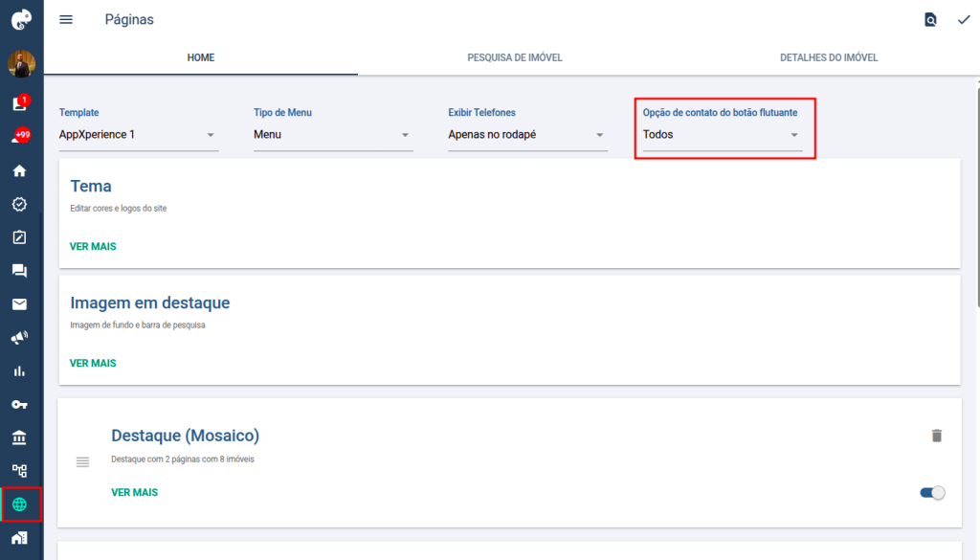The width and height of the screenshot is (980, 560).
Task: Open the megaphone marketing icon
Action: (x=19, y=338)
